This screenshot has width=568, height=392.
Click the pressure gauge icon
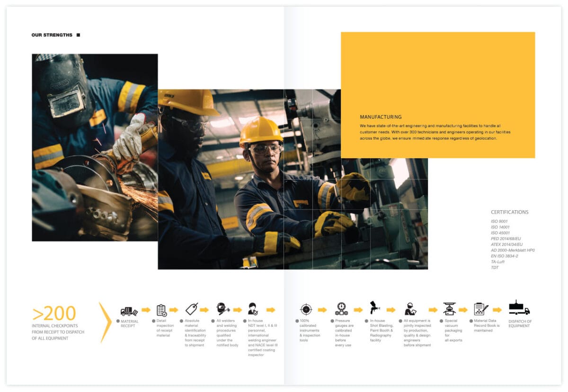click(342, 308)
